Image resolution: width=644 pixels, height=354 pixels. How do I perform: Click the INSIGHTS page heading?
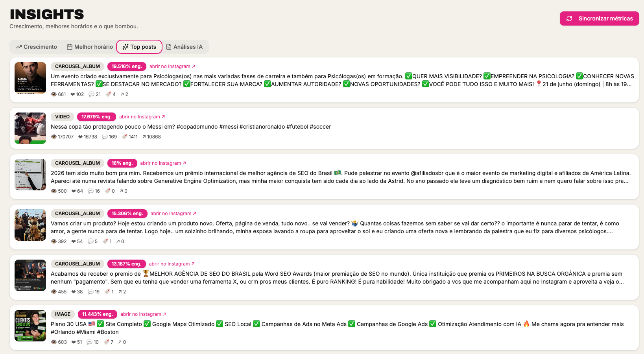47,15
